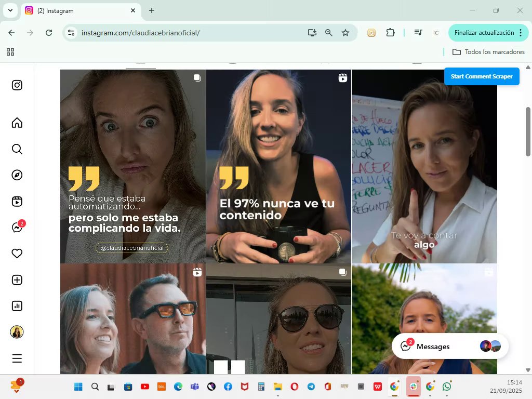Create a new post with plus icon
This screenshot has width=532, height=399.
click(x=17, y=280)
